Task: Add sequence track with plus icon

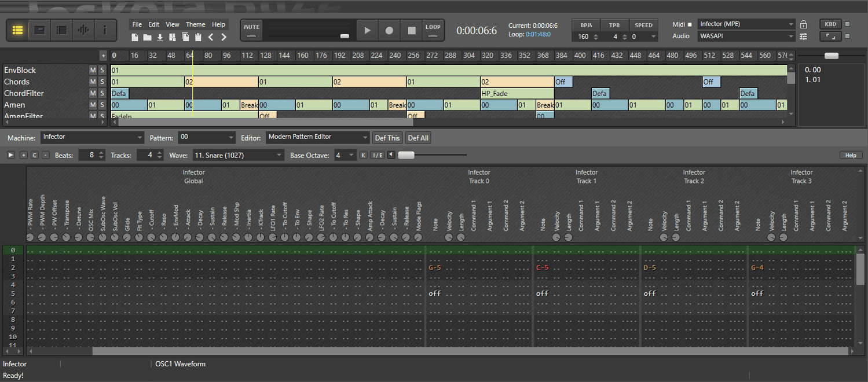Action: point(103,56)
